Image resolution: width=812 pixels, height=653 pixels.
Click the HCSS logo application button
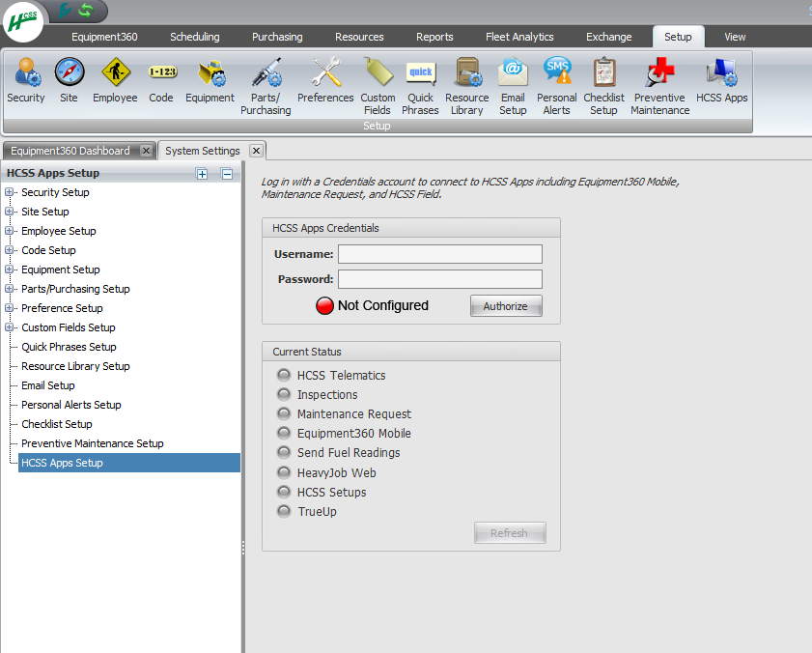pos(23,22)
